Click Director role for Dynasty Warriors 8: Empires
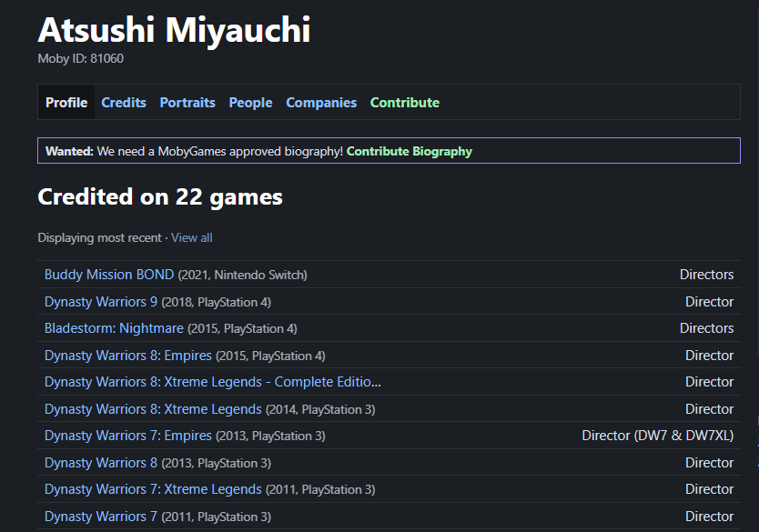Image resolution: width=759 pixels, height=532 pixels. (710, 356)
